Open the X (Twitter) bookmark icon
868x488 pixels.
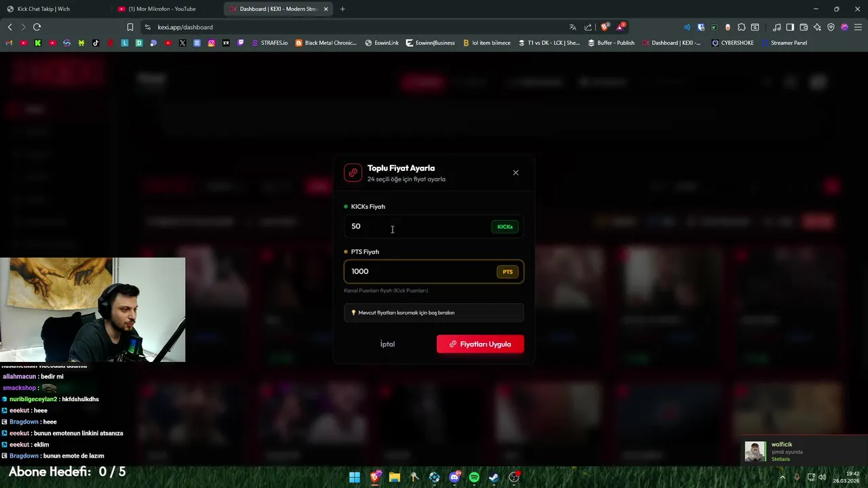pyautogui.click(x=182, y=43)
